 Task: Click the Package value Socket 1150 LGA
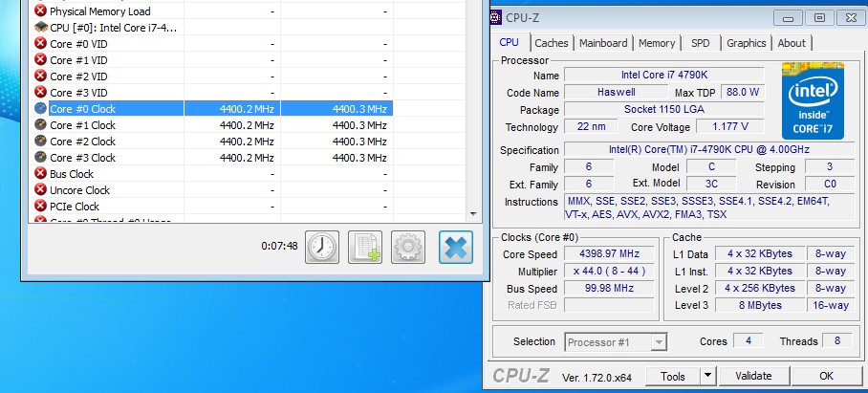click(663, 109)
